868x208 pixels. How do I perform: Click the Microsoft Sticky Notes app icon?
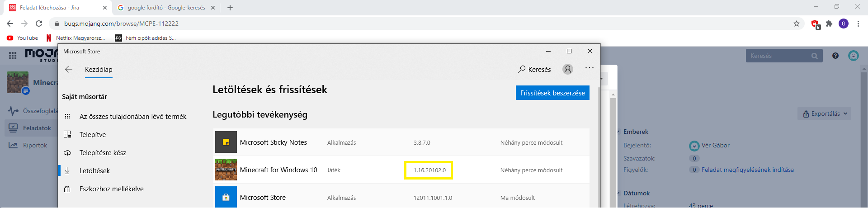click(x=226, y=142)
